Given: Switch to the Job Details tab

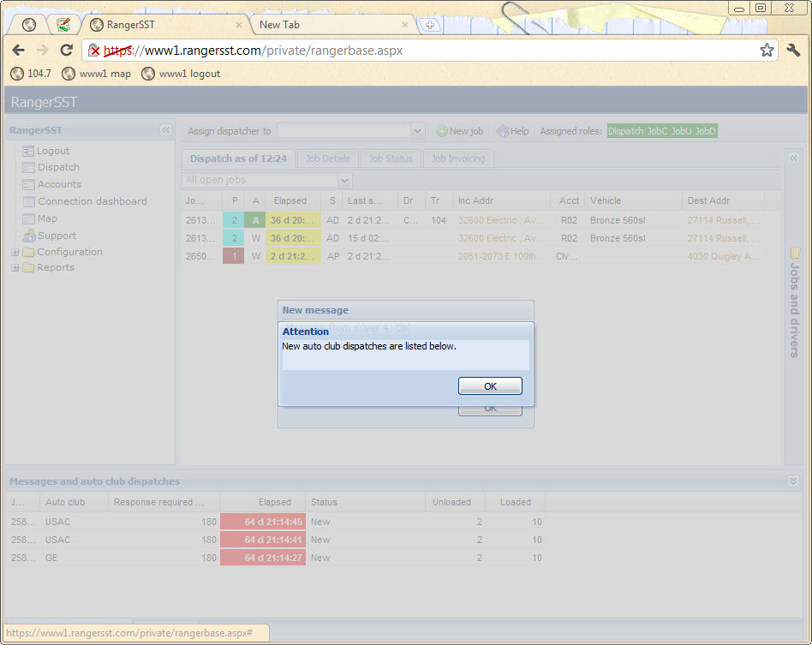Looking at the screenshot, I should coord(327,158).
